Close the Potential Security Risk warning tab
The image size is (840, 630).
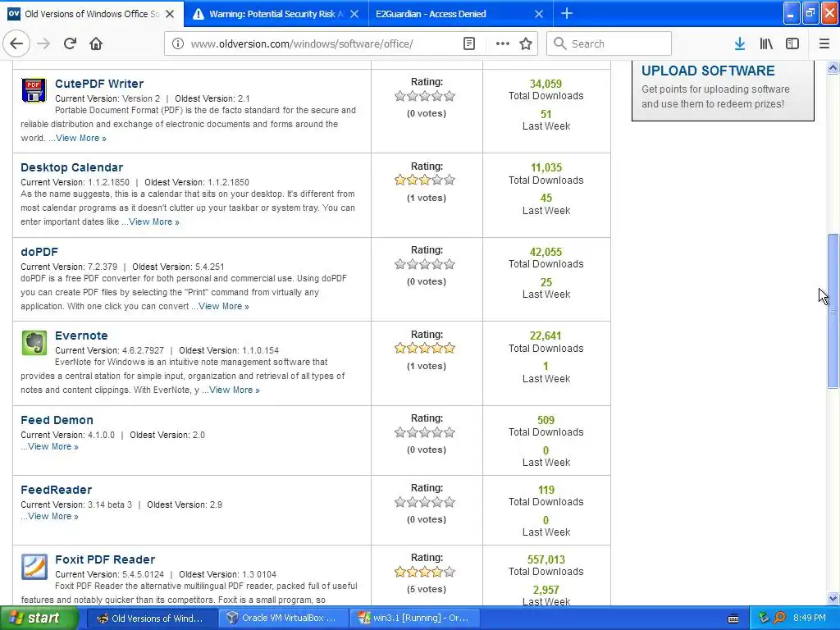coord(354,14)
